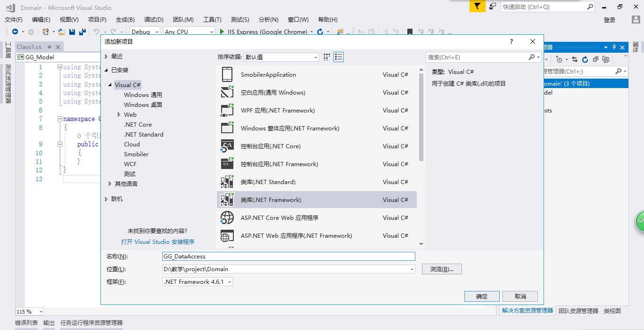
Task: Pick the 控制台应用(.NET Core) template icon
Action: 227,146
